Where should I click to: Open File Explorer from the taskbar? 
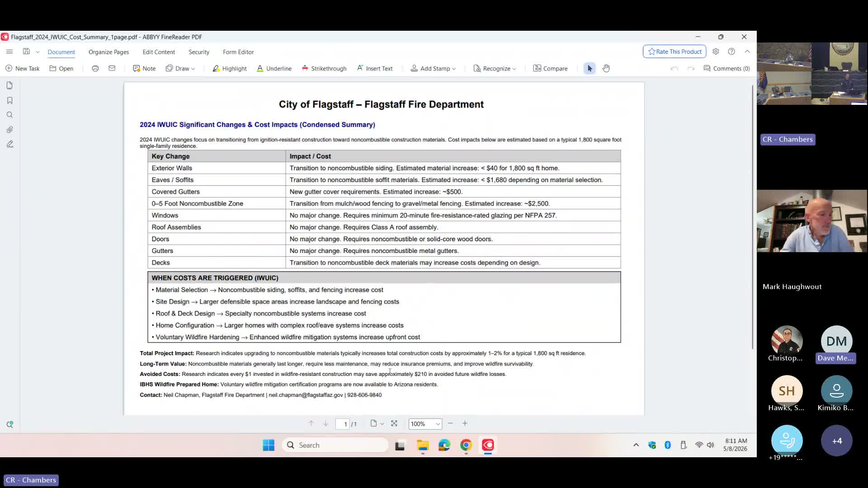423,445
